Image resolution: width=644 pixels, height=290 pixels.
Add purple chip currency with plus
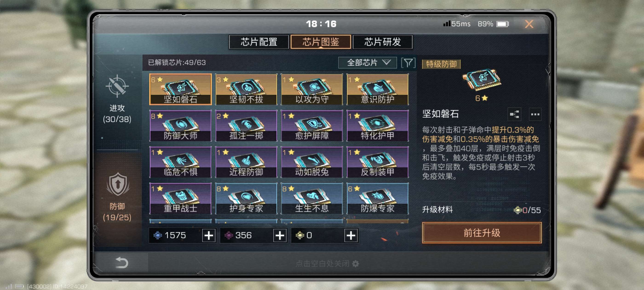click(x=280, y=235)
